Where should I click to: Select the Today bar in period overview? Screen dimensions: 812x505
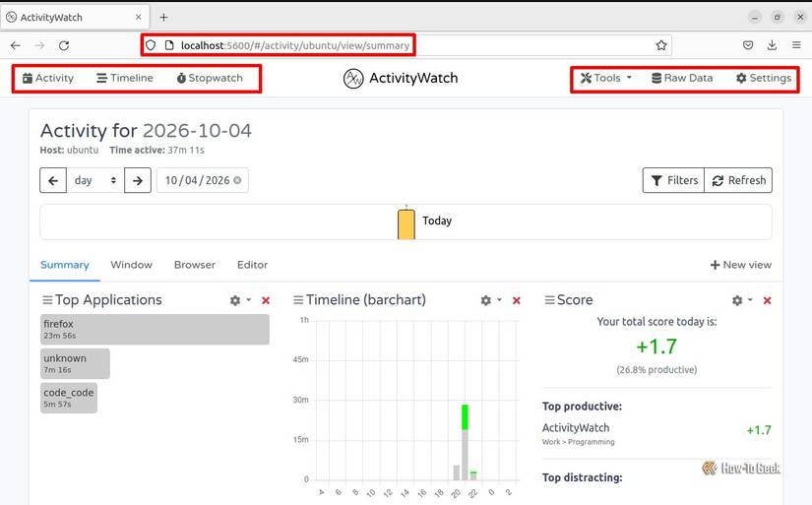pyautogui.click(x=406, y=223)
